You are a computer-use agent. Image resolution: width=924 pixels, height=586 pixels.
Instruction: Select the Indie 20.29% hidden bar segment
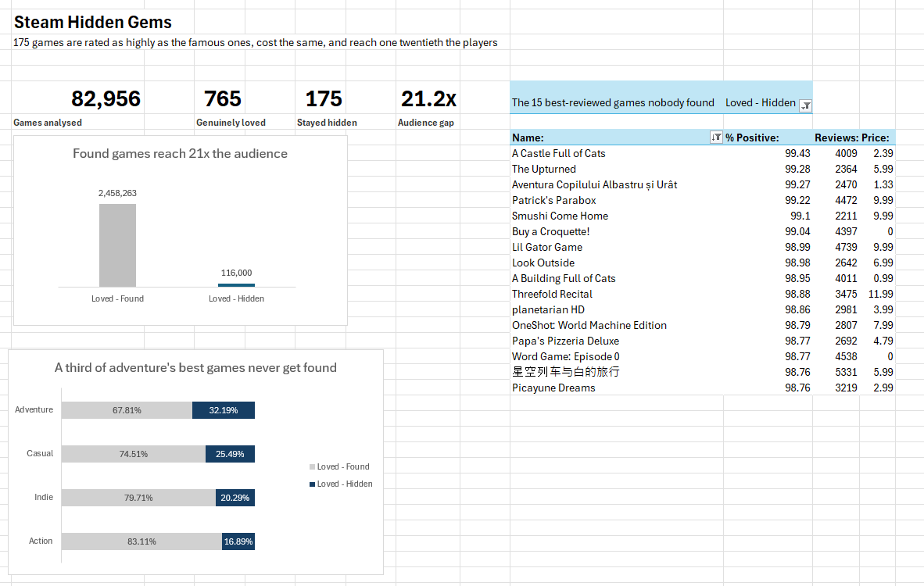tap(235, 498)
